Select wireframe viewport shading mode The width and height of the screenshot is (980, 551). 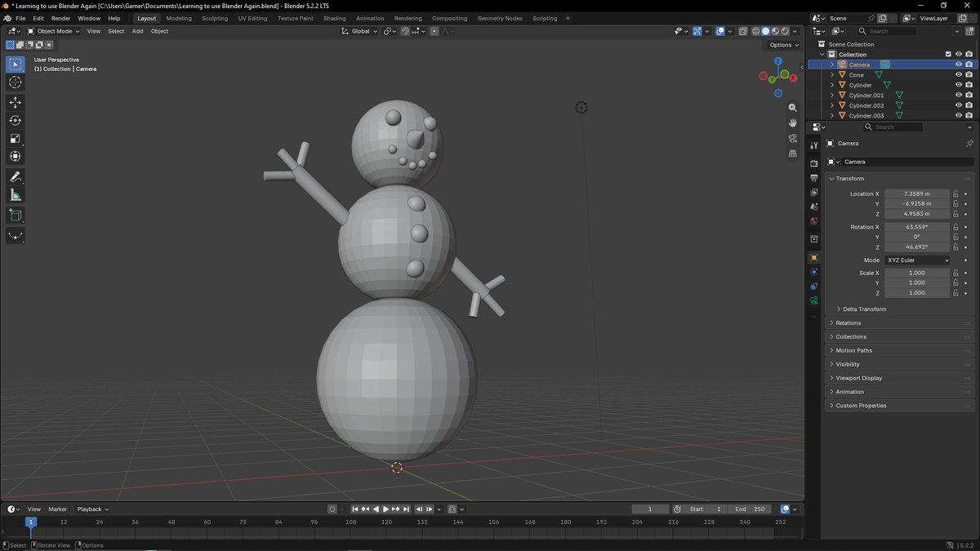[755, 31]
